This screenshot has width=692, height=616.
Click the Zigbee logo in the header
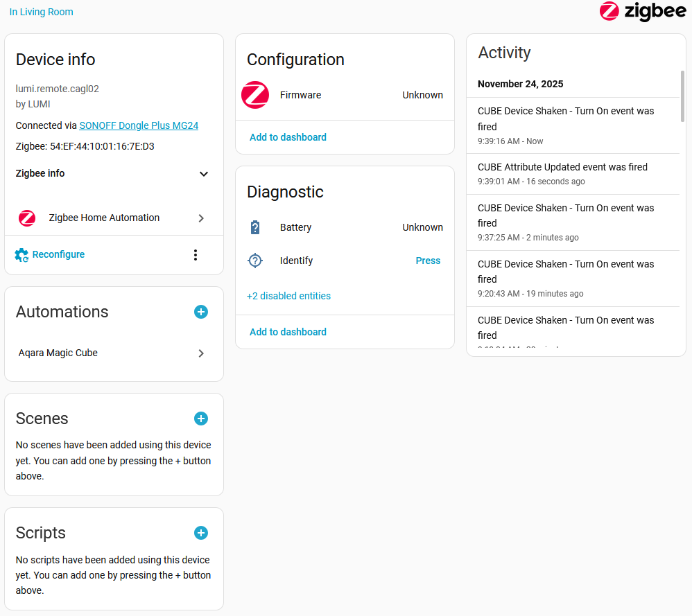click(x=642, y=12)
